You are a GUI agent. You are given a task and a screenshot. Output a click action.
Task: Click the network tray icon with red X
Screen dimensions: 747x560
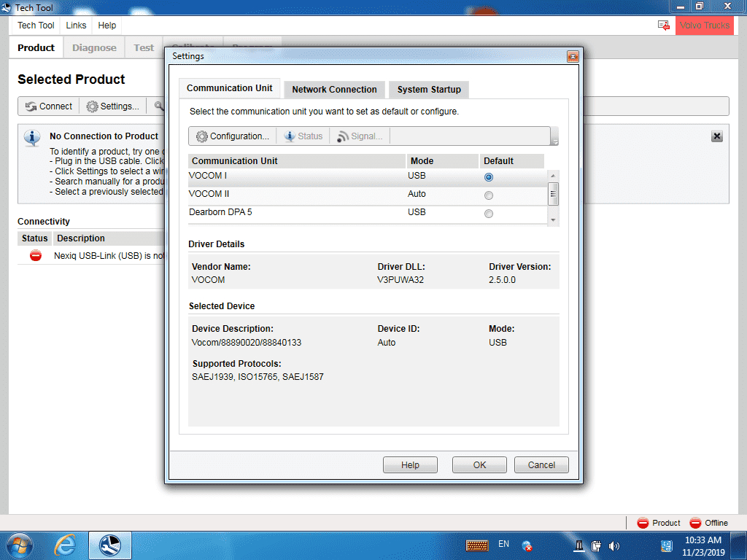point(527,545)
